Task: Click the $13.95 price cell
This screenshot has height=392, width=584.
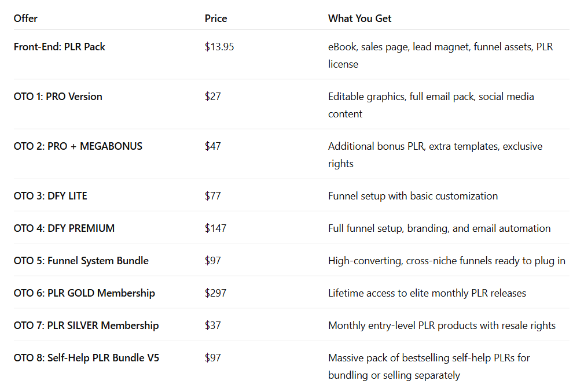Action: pyautogui.click(x=219, y=47)
